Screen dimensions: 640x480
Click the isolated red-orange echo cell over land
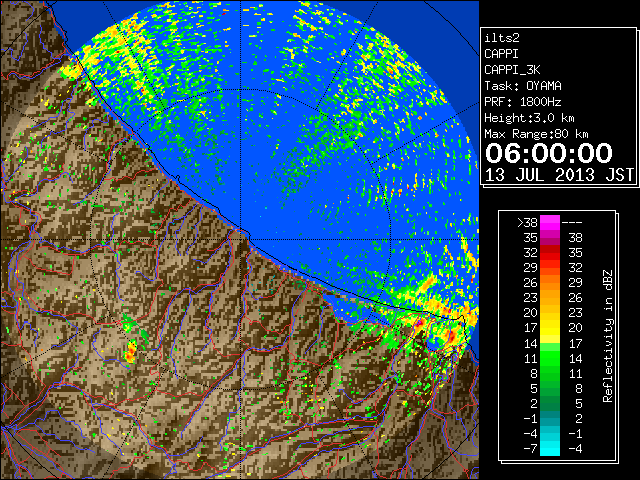pos(131,353)
